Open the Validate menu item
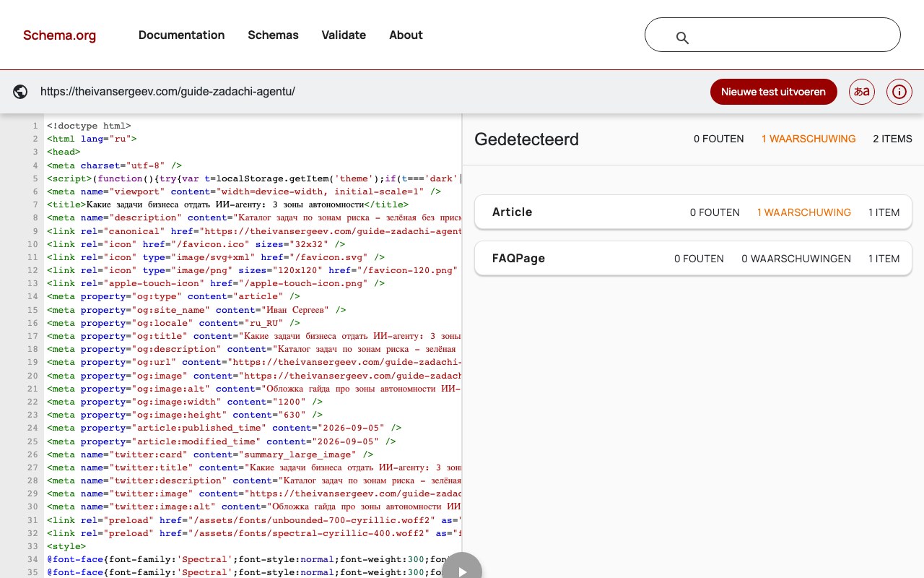The height and width of the screenshot is (578, 924). (x=344, y=35)
